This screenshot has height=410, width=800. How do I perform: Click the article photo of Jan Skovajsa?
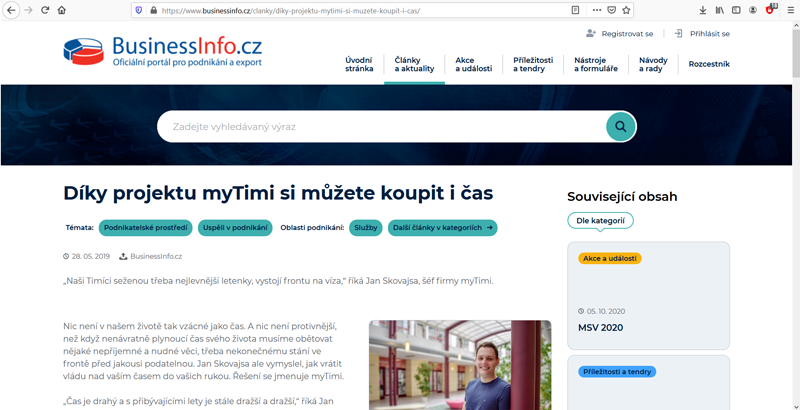tap(460, 365)
